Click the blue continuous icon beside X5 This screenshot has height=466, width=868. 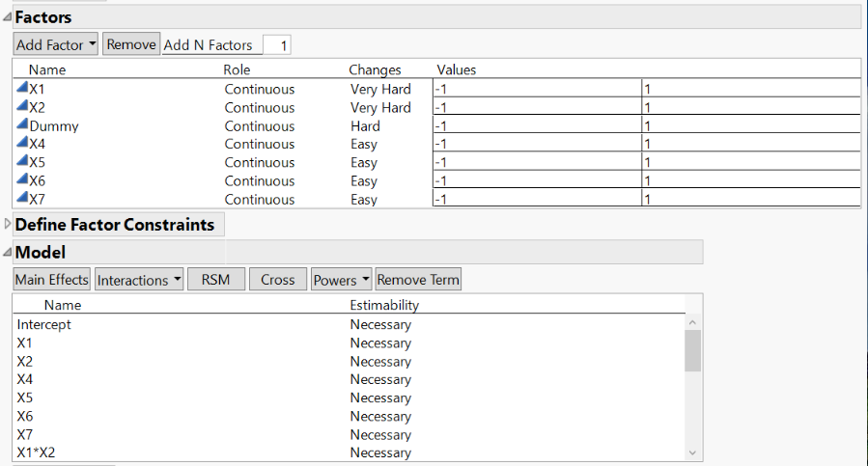coord(22,161)
